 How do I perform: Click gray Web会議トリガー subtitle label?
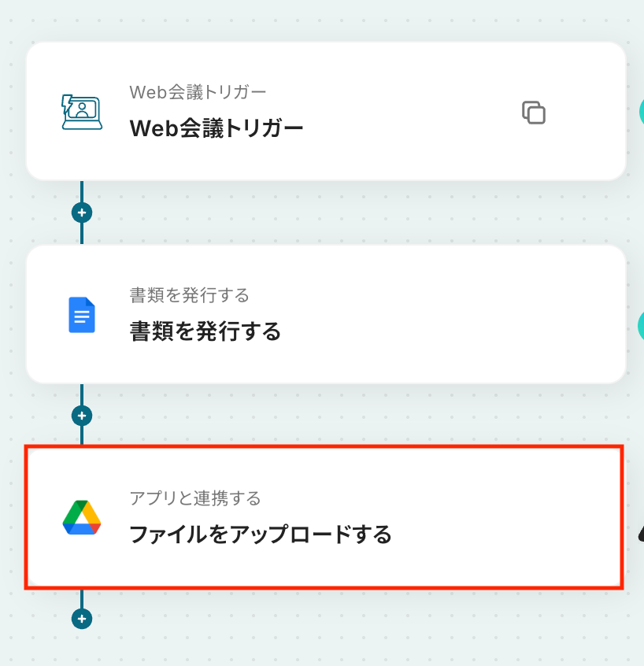click(198, 92)
